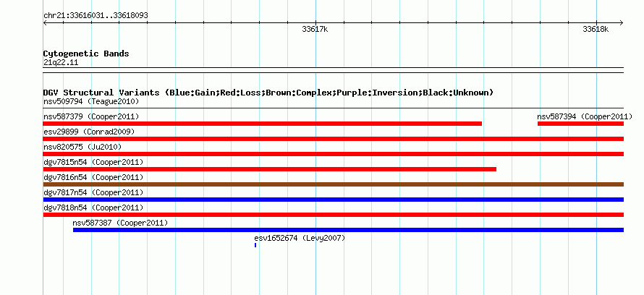Select the red nsv587379 loss bar

pos(263,124)
